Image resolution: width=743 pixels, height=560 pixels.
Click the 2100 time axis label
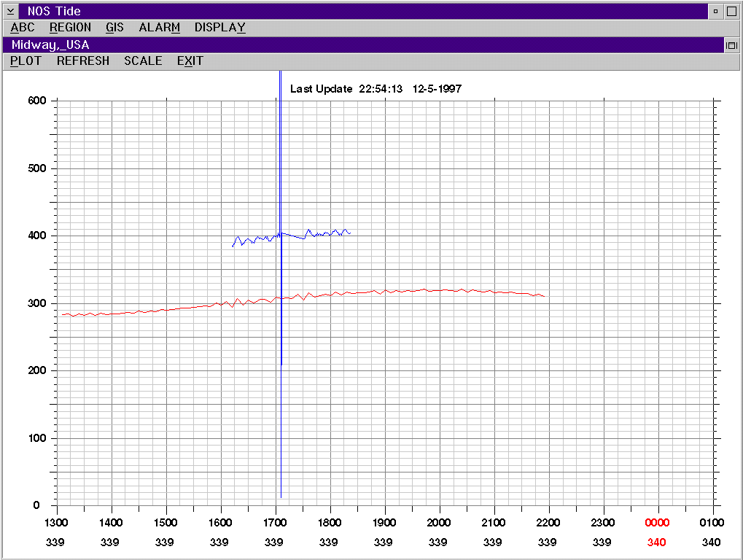point(494,523)
